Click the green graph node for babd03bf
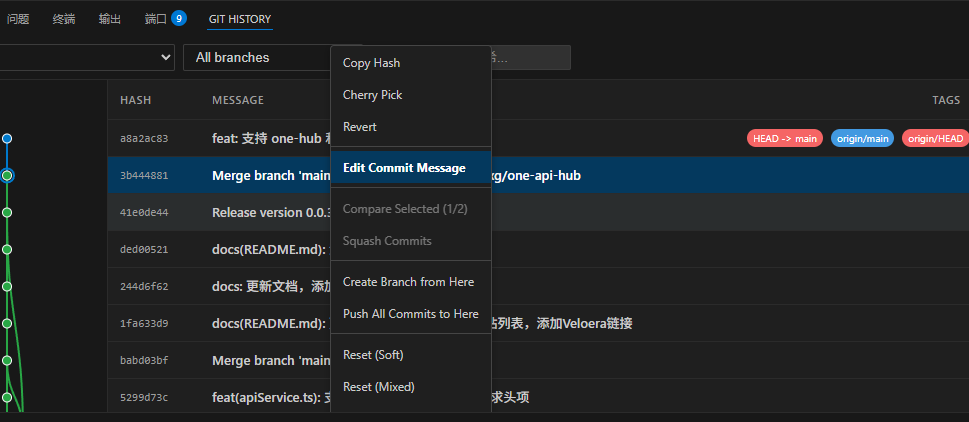The width and height of the screenshot is (969, 422). tap(7, 360)
